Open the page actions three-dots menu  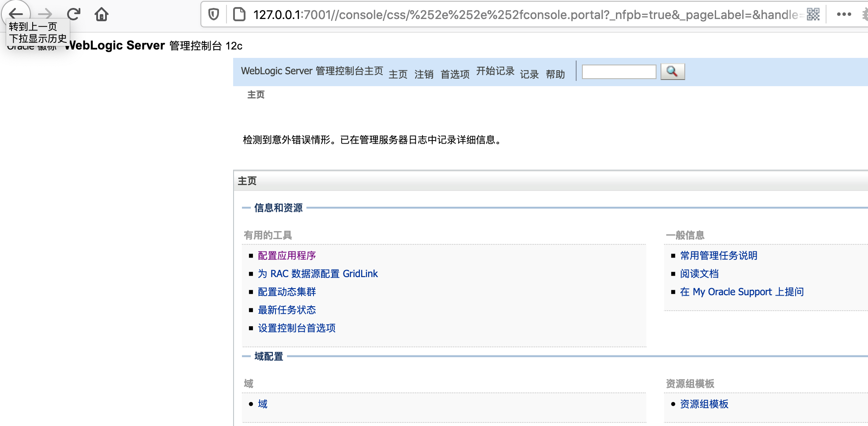(844, 15)
